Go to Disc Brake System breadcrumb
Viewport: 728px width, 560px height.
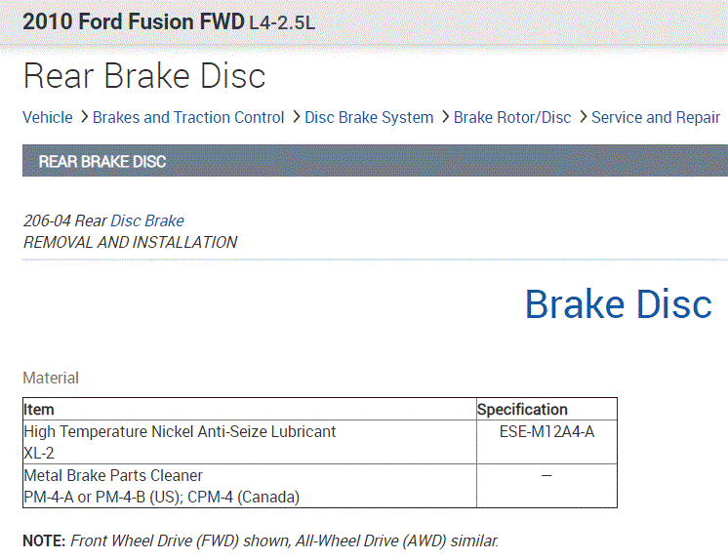tap(369, 117)
